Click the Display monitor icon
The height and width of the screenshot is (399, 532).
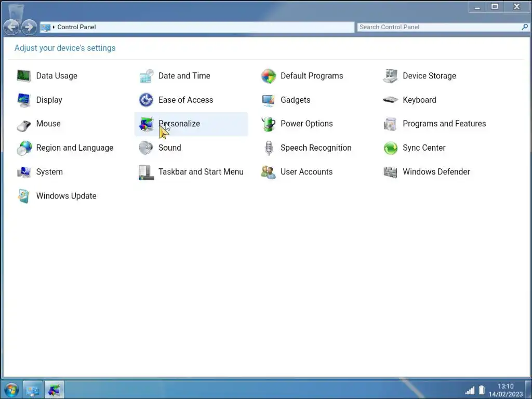point(24,100)
